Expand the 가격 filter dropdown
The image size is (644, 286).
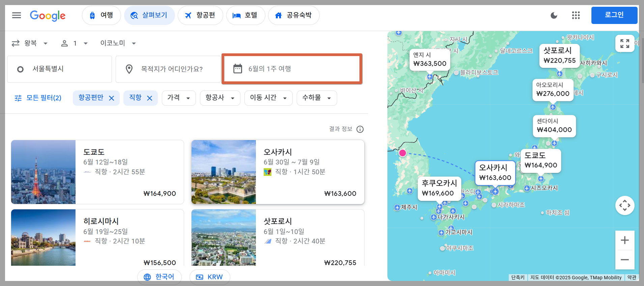point(179,98)
